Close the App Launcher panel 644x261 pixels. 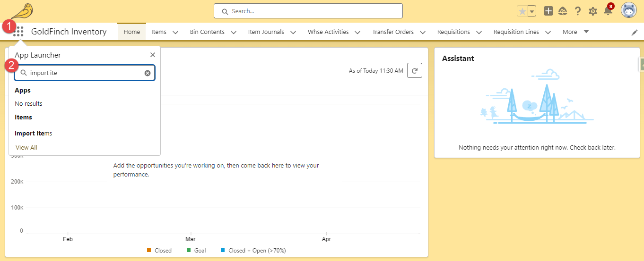(x=153, y=55)
